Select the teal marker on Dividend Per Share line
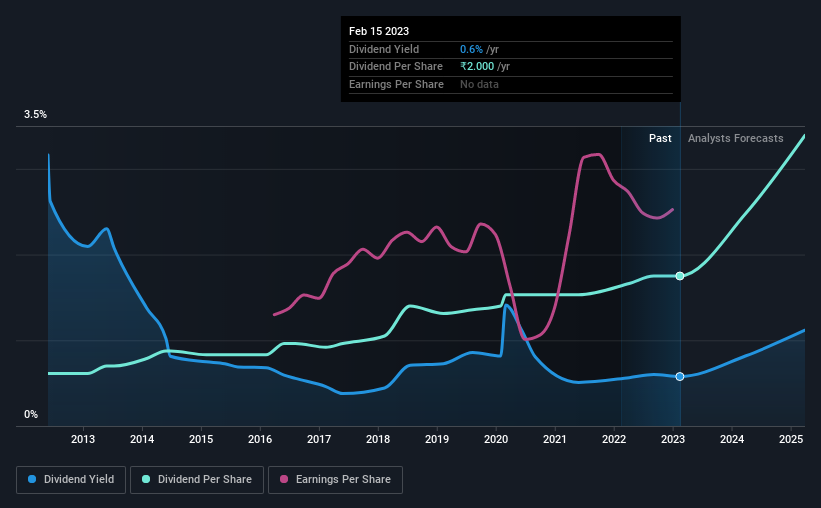Image resolution: width=821 pixels, height=508 pixels. click(x=680, y=276)
